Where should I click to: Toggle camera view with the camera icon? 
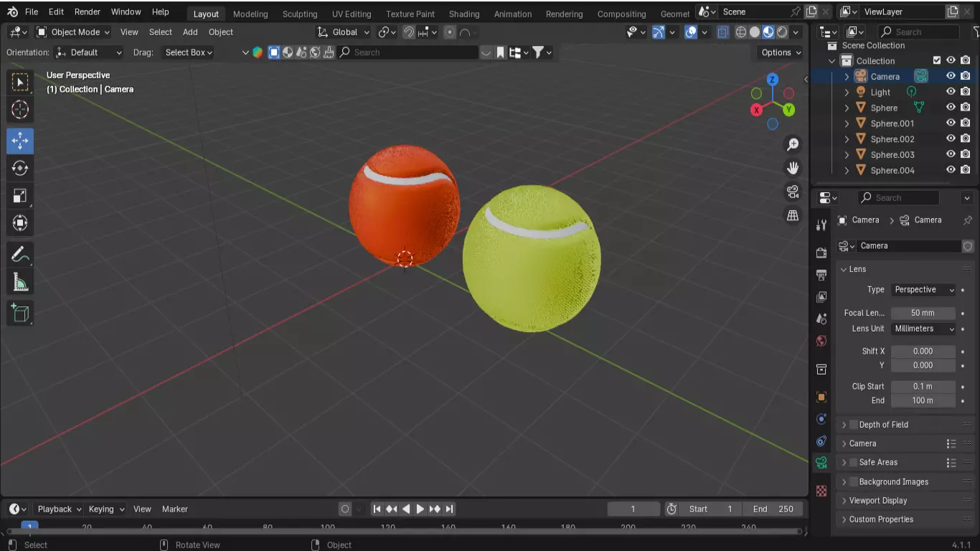click(x=793, y=192)
